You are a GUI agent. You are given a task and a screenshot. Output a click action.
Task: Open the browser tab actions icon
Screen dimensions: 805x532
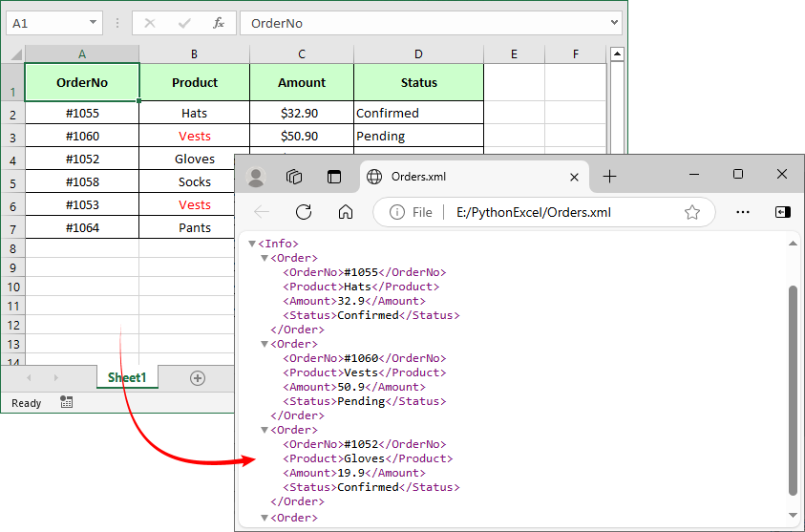334,177
